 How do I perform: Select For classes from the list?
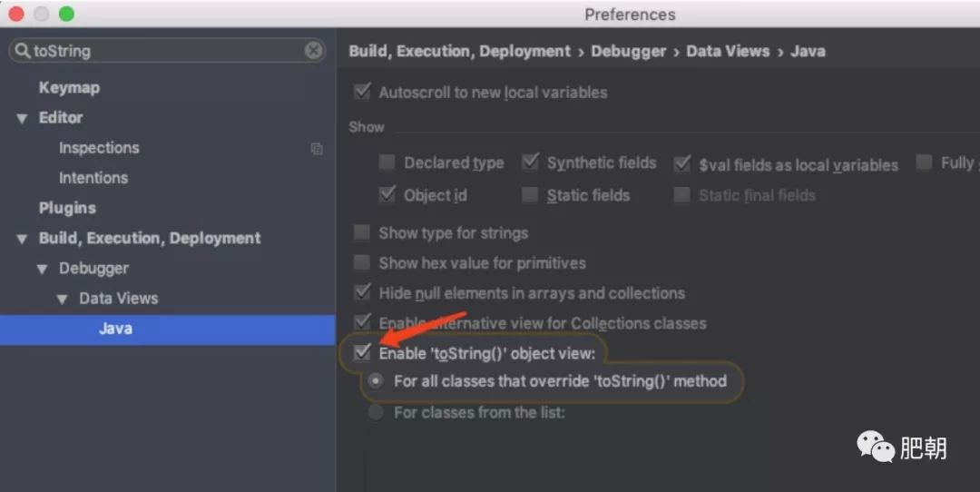376,413
